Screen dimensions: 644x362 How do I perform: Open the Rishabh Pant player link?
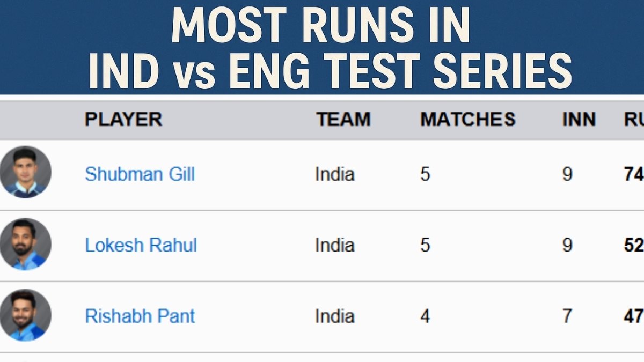(140, 316)
